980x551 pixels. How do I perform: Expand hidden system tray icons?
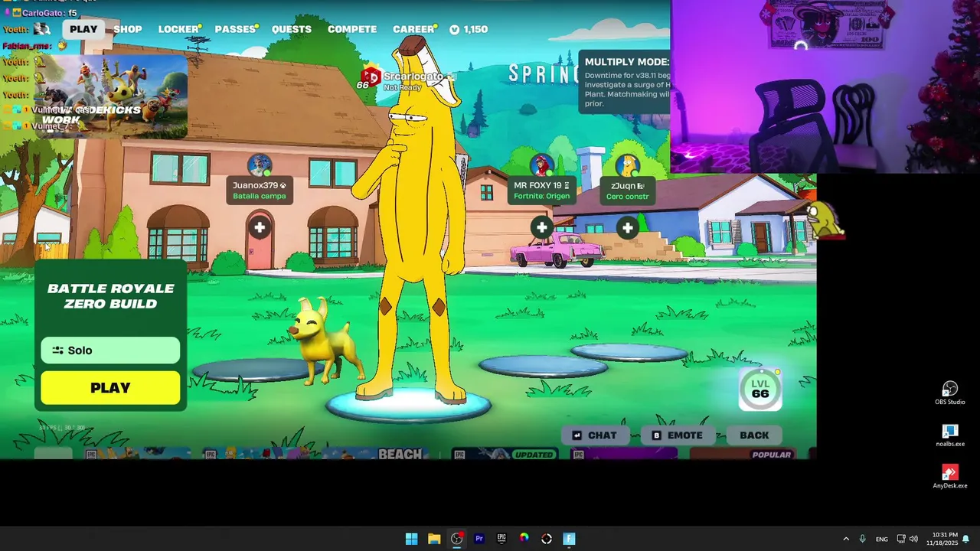point(846,539)
